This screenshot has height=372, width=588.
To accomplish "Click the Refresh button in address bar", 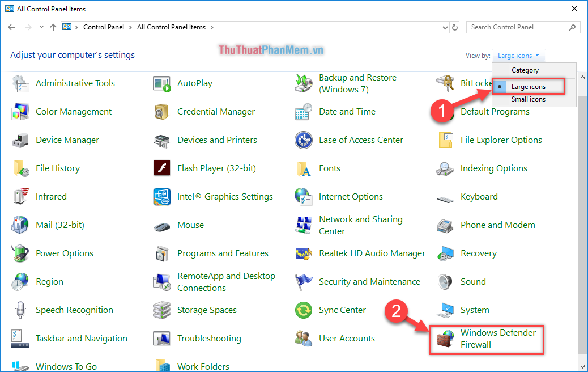I will click(455, 27).
